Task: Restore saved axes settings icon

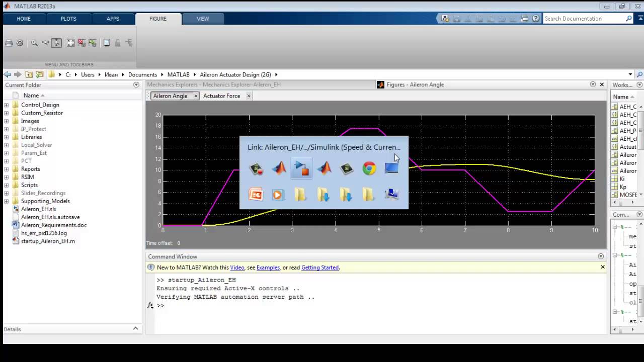Action: (x=93, y=43)
